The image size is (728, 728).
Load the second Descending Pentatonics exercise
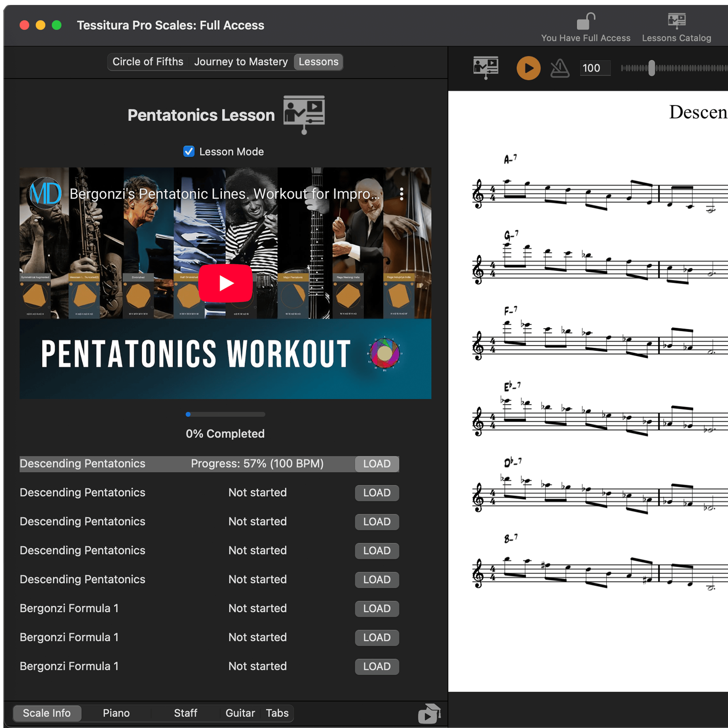(377, 493)
